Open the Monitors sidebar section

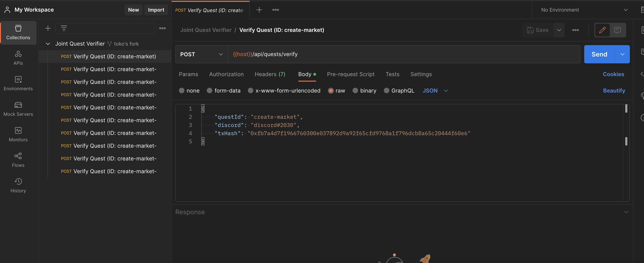click(18, 134)
